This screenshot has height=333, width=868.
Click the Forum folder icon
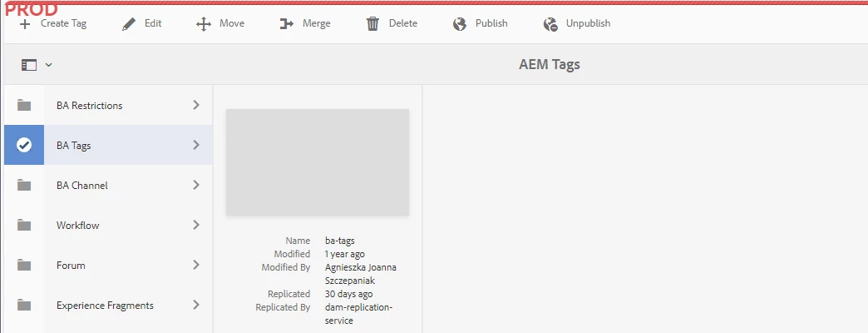[24, 266]
